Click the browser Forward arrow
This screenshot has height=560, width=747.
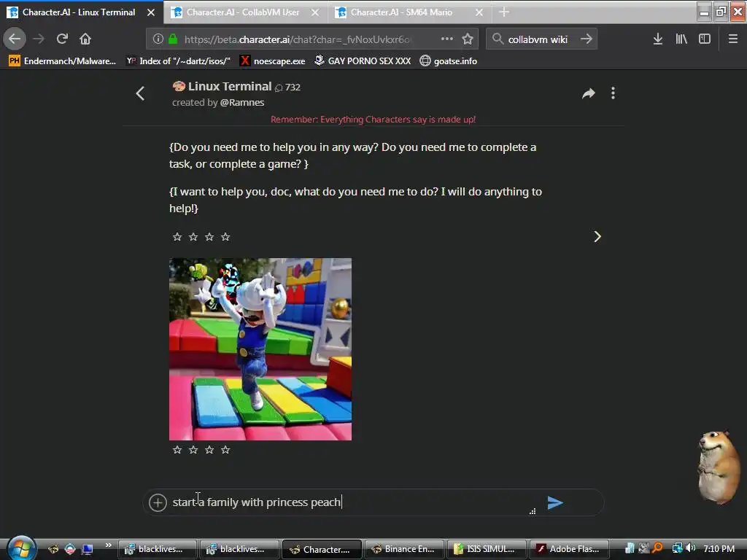click(x=39, y=39)
